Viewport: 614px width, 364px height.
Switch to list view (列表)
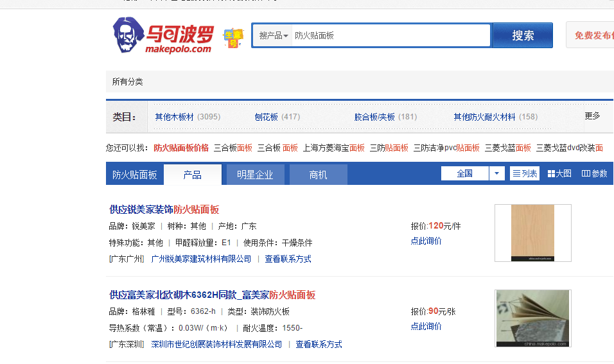click(x=525, y=173)
